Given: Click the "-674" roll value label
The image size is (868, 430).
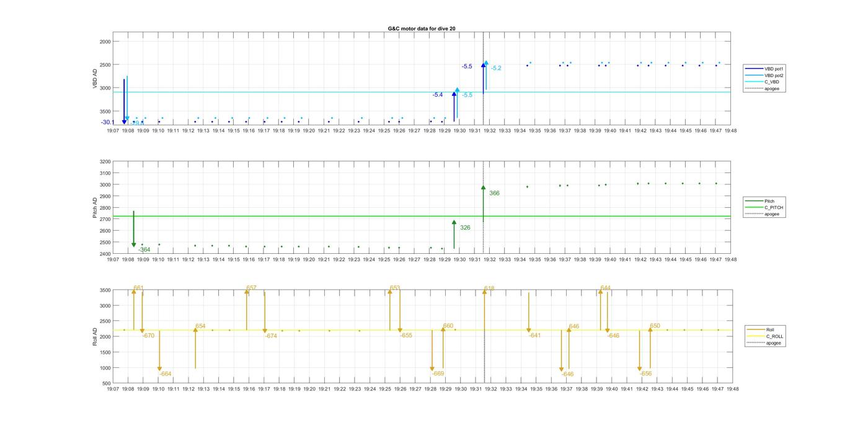Looking at the screenshot, I should [x=271, y=336].
